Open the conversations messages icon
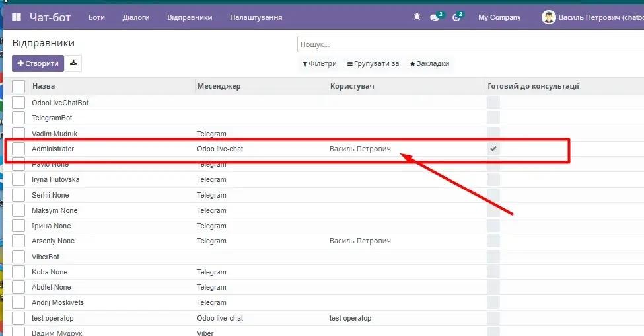Image resolution: width=644 pixels, height=336 pixels. [x=435, y=17]
